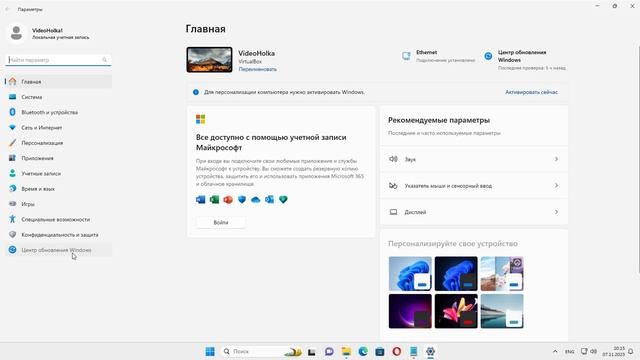Open Bluetooth и устройства section

coord(58,112)
